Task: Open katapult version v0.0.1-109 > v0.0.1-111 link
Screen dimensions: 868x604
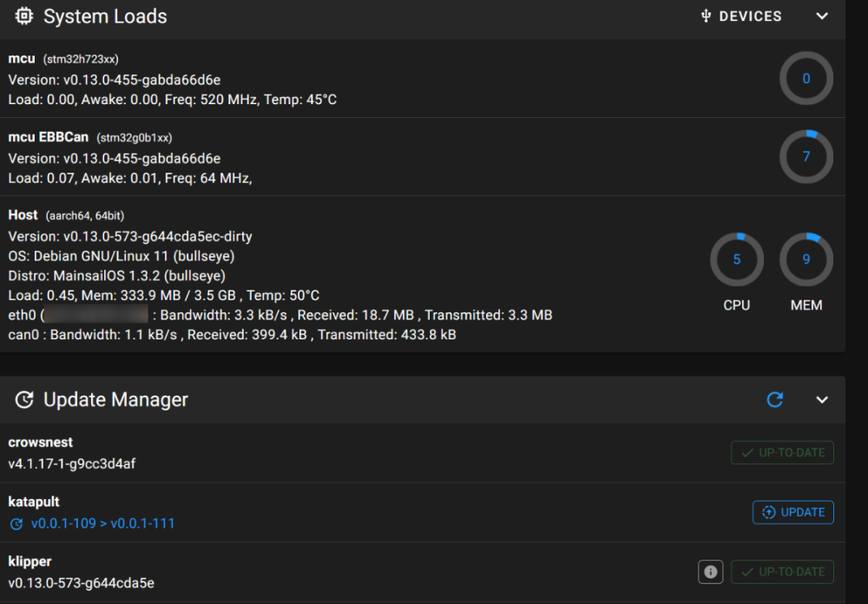Action: [103, 523]
